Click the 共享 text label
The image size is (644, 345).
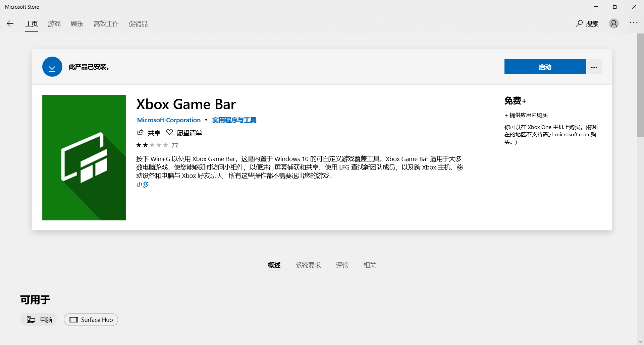[154, 133]
